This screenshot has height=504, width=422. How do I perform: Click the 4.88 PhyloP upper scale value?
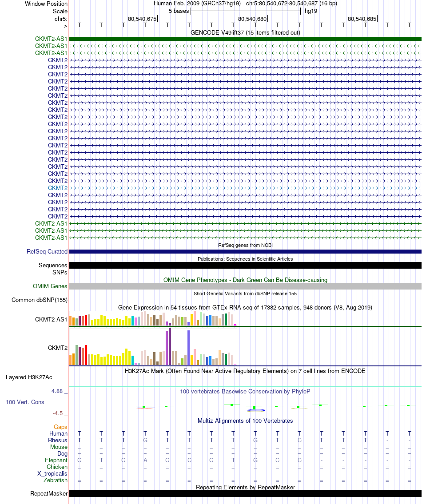point(57,391)
